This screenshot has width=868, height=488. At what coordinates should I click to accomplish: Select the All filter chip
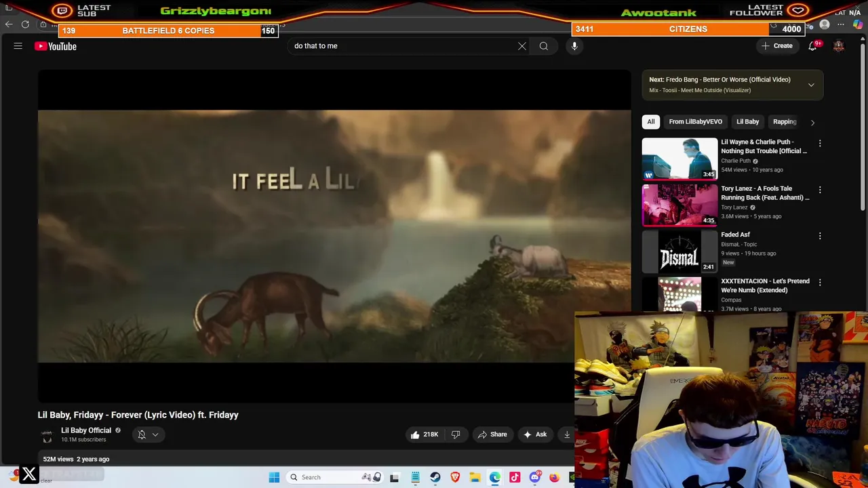point(651,122)
